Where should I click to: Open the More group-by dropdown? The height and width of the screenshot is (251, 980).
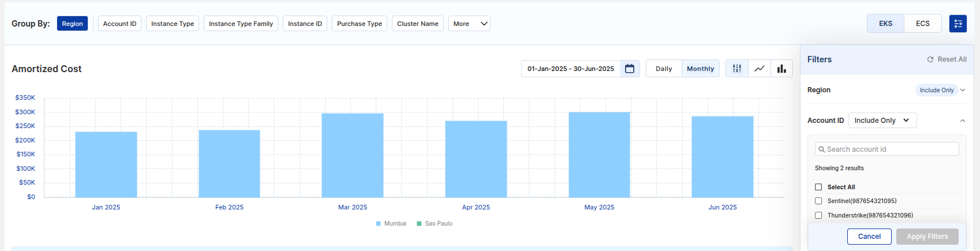point(469,24)
